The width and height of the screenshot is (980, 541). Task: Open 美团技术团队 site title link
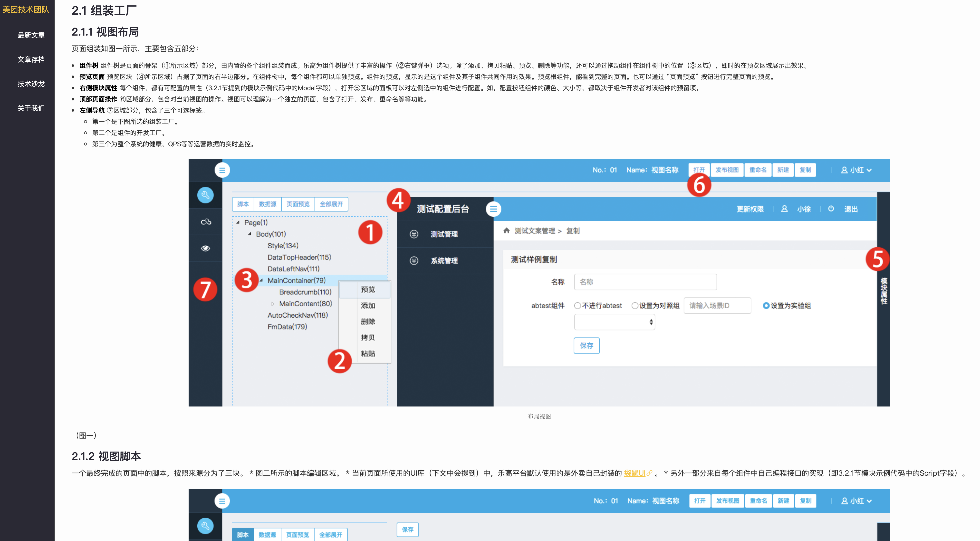click(x=26, y=10)
